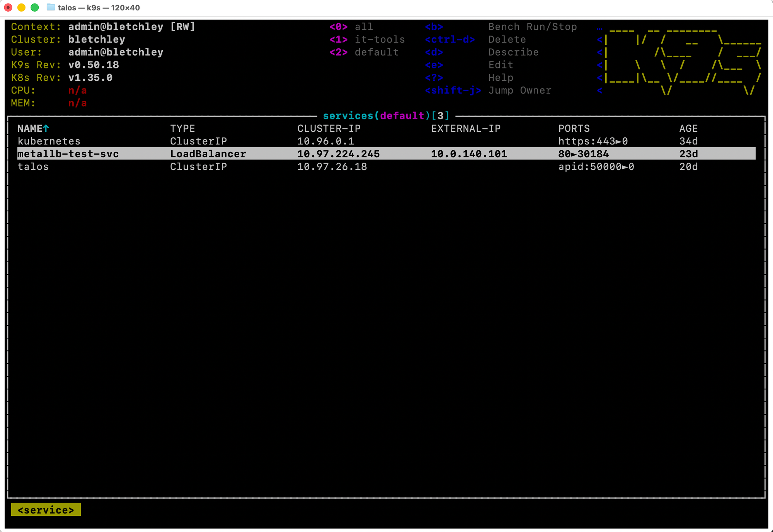The image size is (773, 532).
Task: Minimize the terminal window with yellow button
Action: tap(21, 7)
